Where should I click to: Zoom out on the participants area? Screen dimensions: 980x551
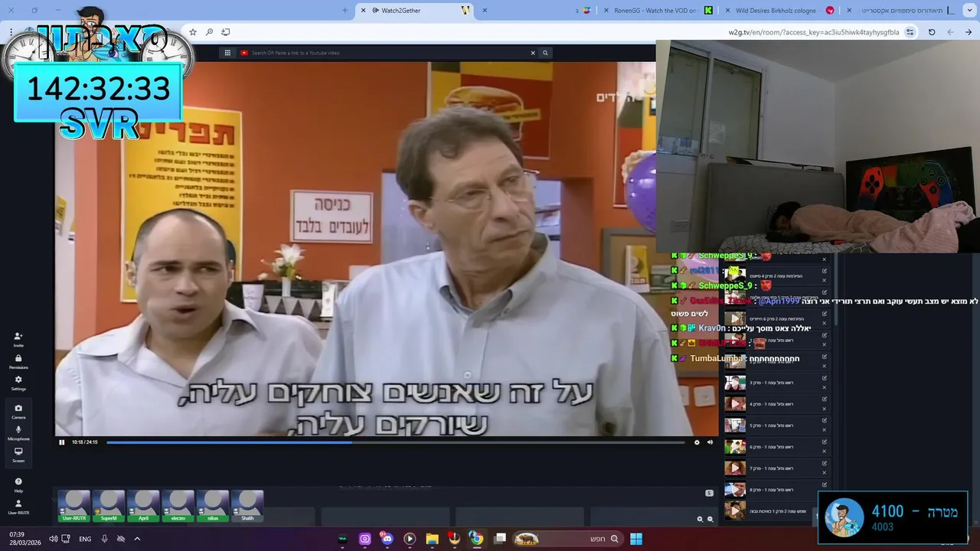pyautogui.click(x=710, y=519)
